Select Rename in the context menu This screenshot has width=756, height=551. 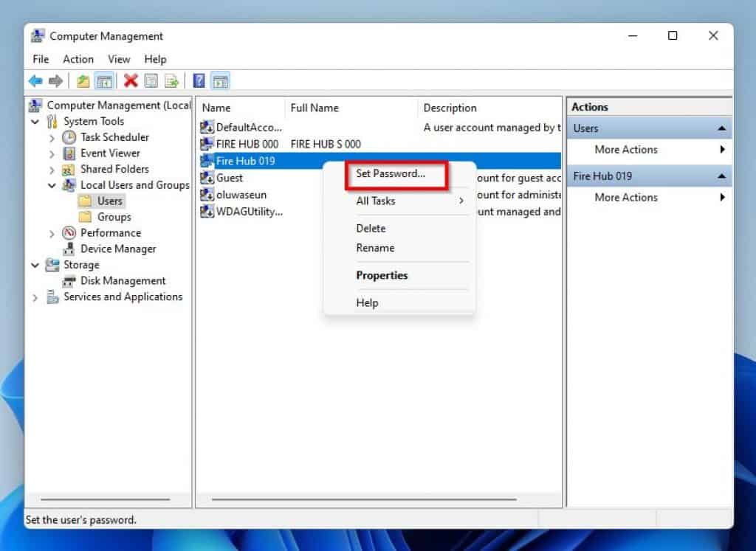tap(375, 248)
